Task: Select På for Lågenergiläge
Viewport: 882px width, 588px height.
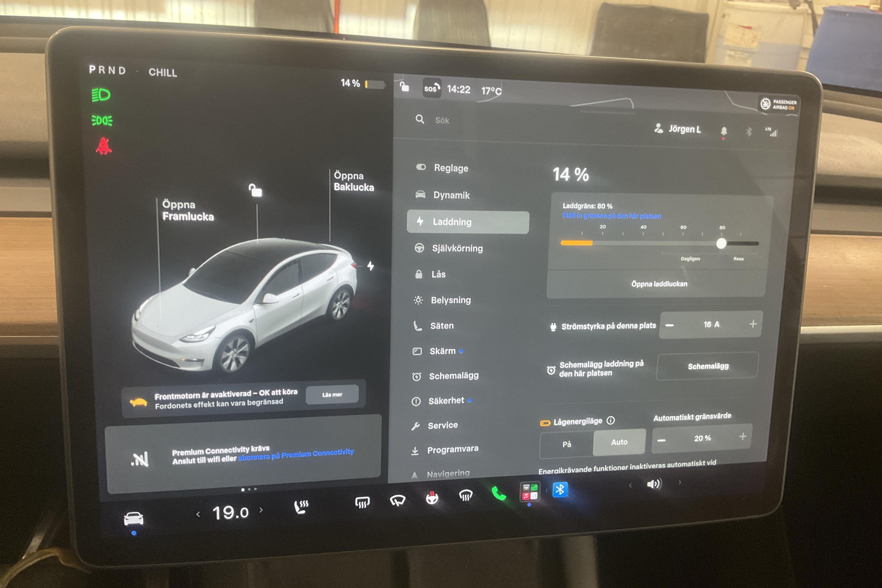Action: 567,444
